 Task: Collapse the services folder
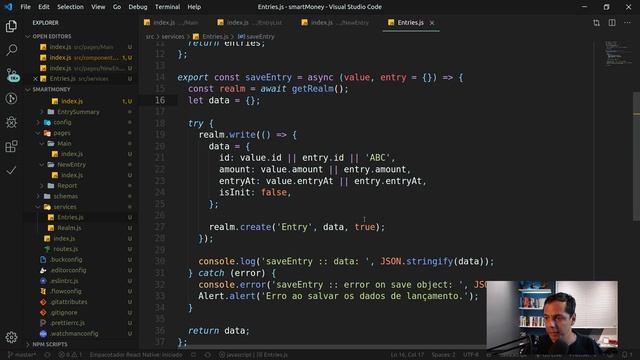[x=65, y=207]
